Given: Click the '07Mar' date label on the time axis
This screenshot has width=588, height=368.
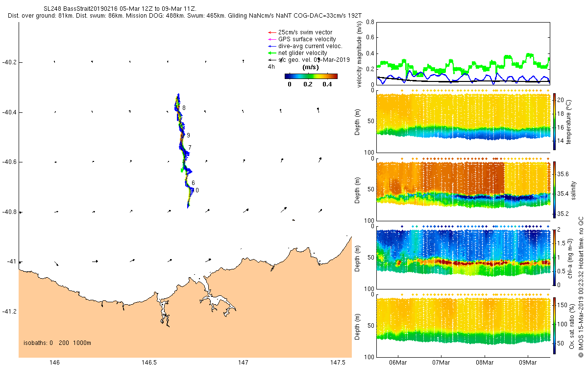Looking at the screenshot, I should point(441,363).
